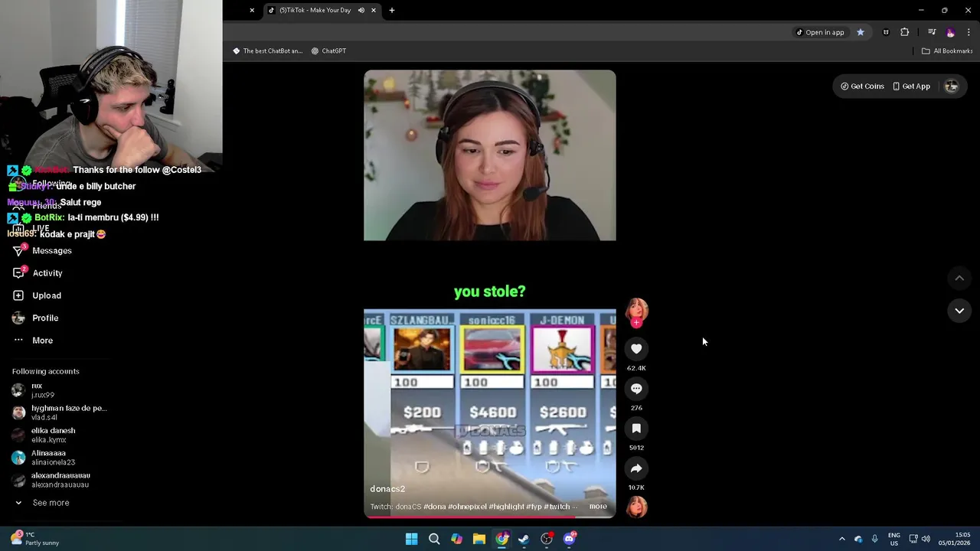
Task: Show hidden system tray icons
Action: [841, 539]
